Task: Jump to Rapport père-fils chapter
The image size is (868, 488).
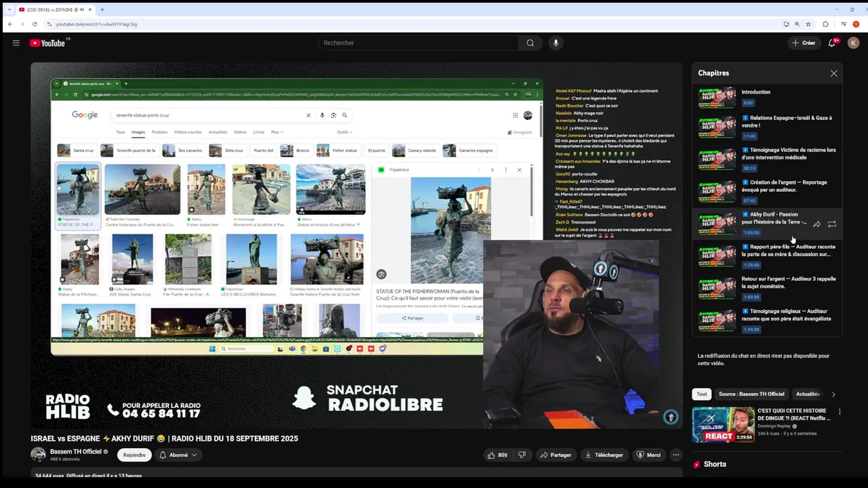Action: (x=767, y=256)
